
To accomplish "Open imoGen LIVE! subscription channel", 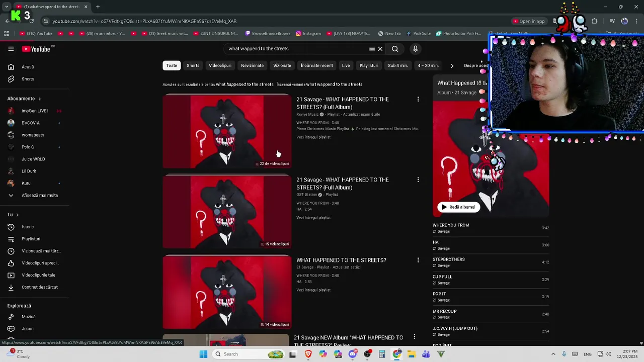I will click(35, 111).
